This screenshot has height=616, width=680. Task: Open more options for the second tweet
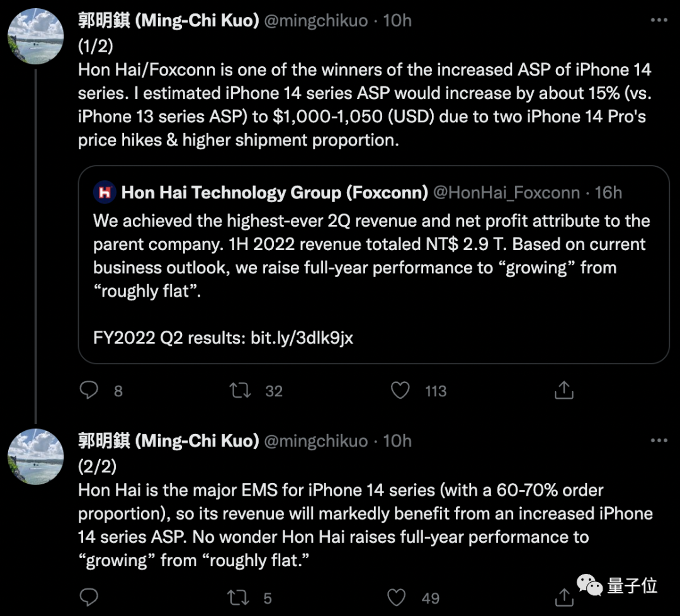pos(659,441)
